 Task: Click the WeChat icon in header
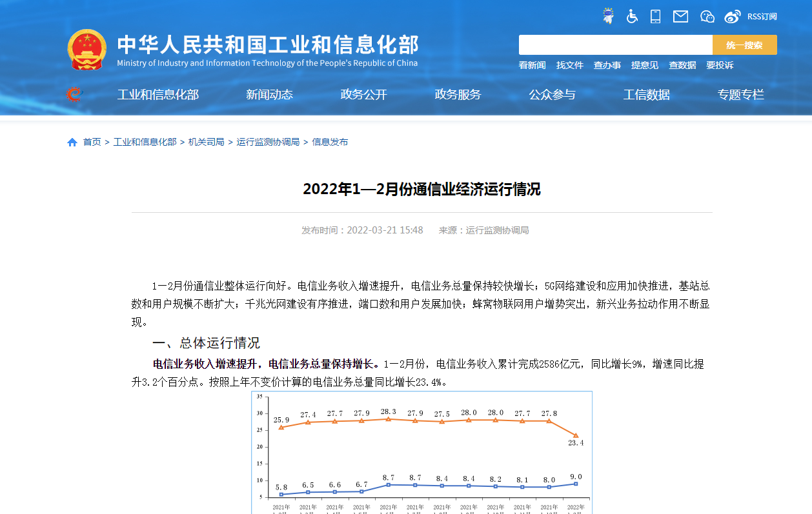click(707, 16)
